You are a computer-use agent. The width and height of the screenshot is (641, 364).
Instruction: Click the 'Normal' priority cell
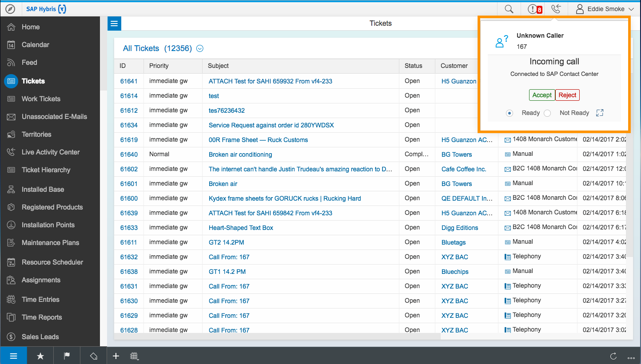(159, 154)
